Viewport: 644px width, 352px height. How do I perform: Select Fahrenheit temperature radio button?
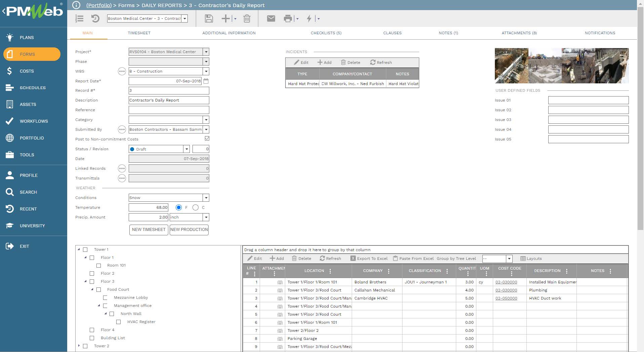(x=179, y=207)
